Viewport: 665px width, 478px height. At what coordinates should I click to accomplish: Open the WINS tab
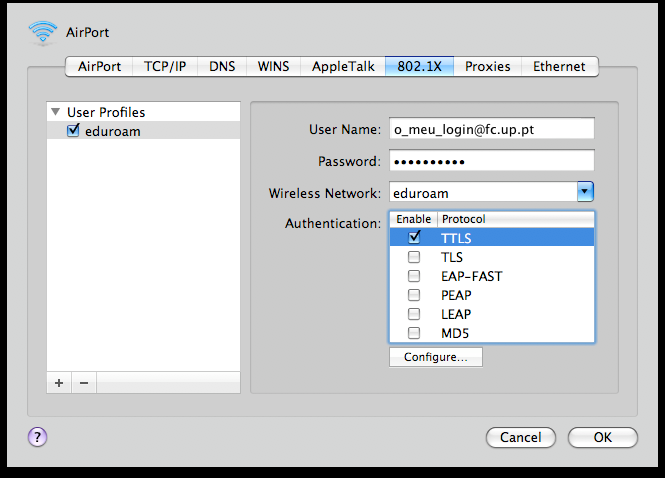point(274,67)
